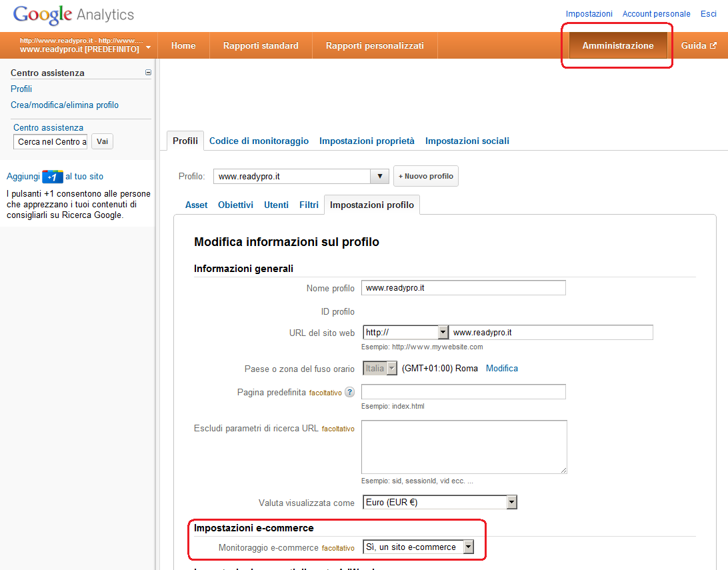Open the account selector www.readypro.it [PREDEFINITO]
This screenshot has width=728, height=570.
pyautogui.click(x=85, y=45)
